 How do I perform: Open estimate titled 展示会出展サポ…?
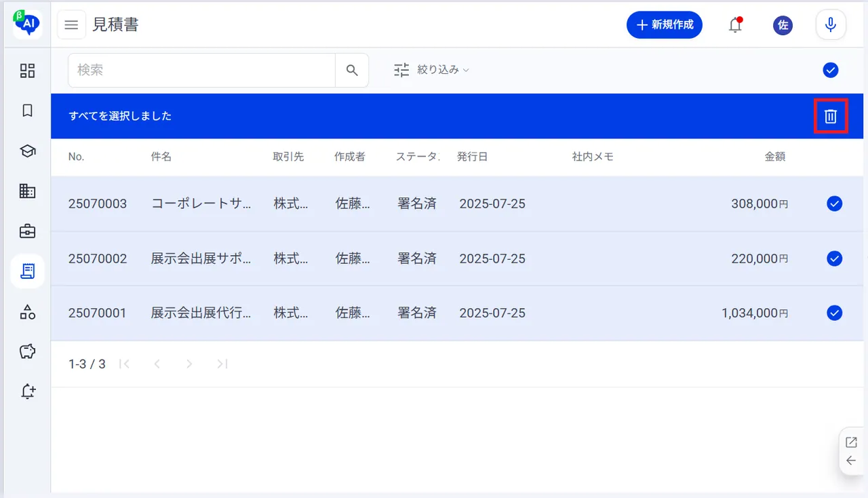tap(201, 258)
